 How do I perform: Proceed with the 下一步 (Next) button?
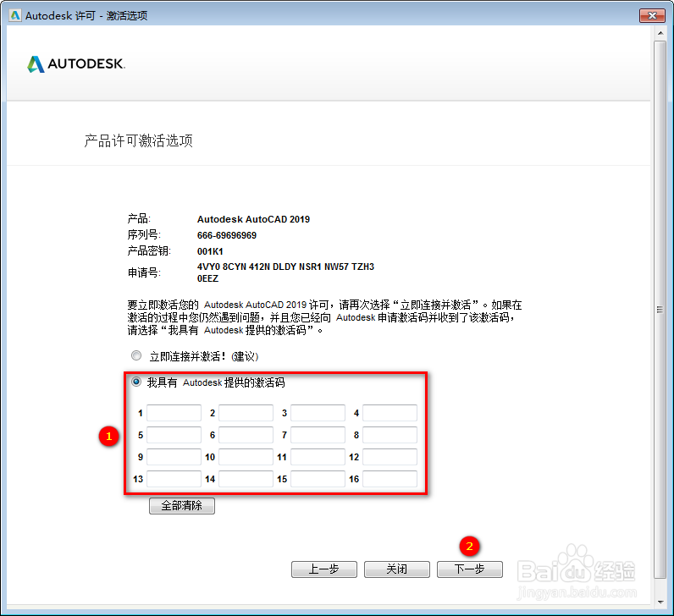pos(470,569)
